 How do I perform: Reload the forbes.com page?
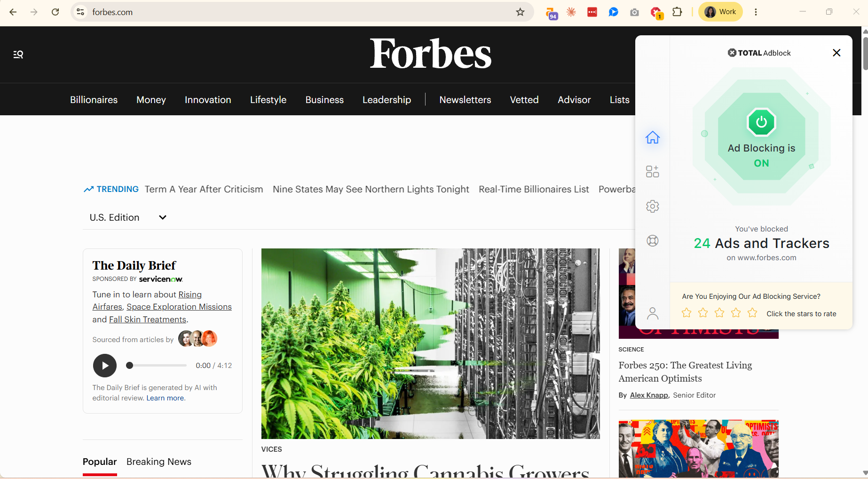click(55, 12)
